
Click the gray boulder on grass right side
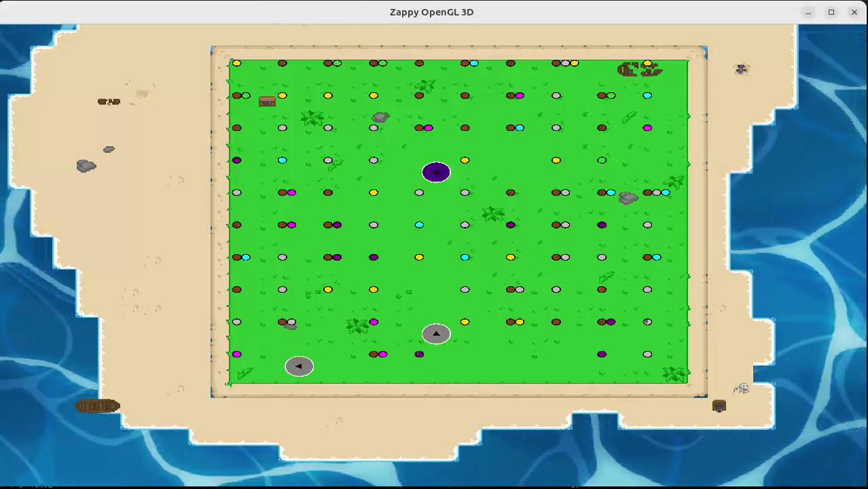click(x=628, y=198)
